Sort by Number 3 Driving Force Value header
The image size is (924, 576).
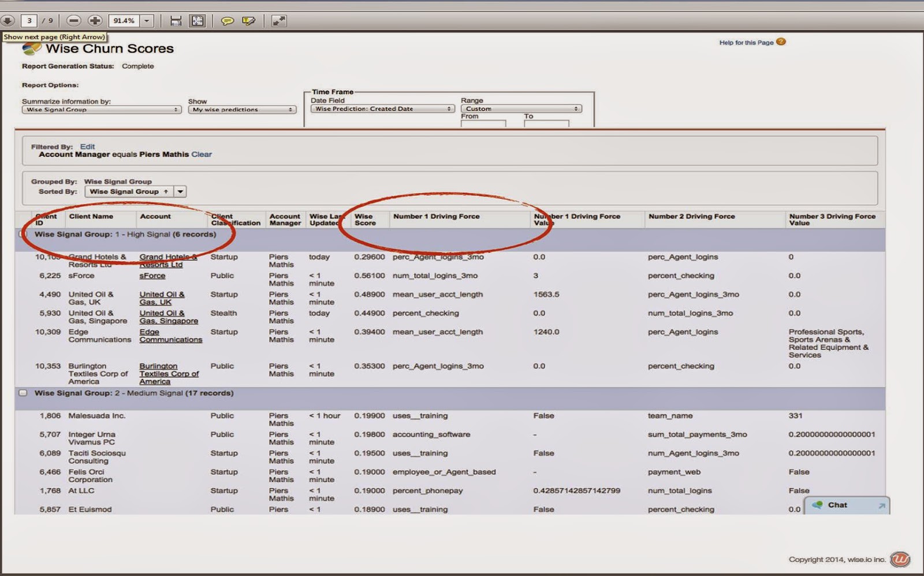pyautogui.click(x=832, y=220)
